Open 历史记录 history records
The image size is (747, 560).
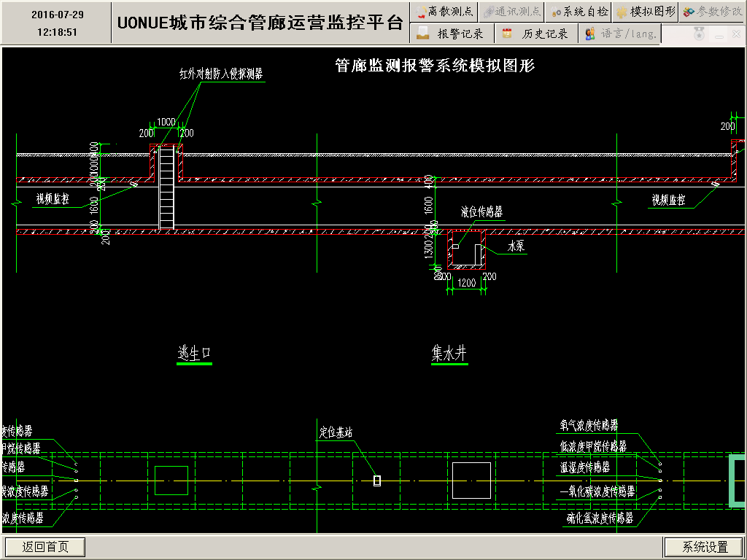[x=536, y=34]
